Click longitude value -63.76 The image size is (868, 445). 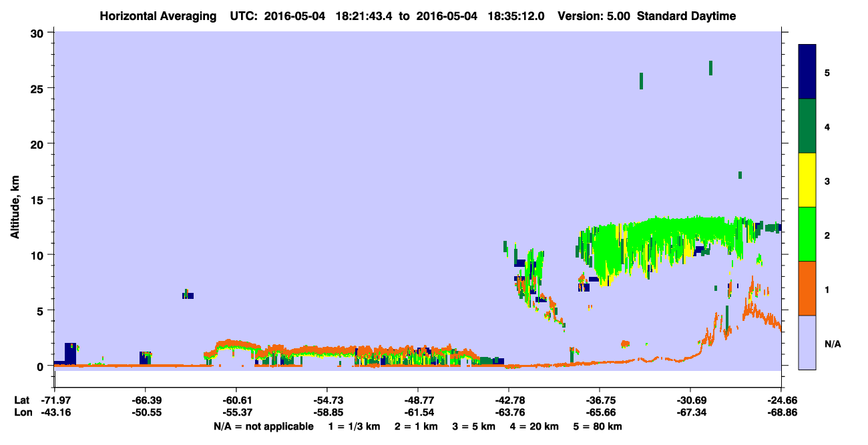point(509,412)
